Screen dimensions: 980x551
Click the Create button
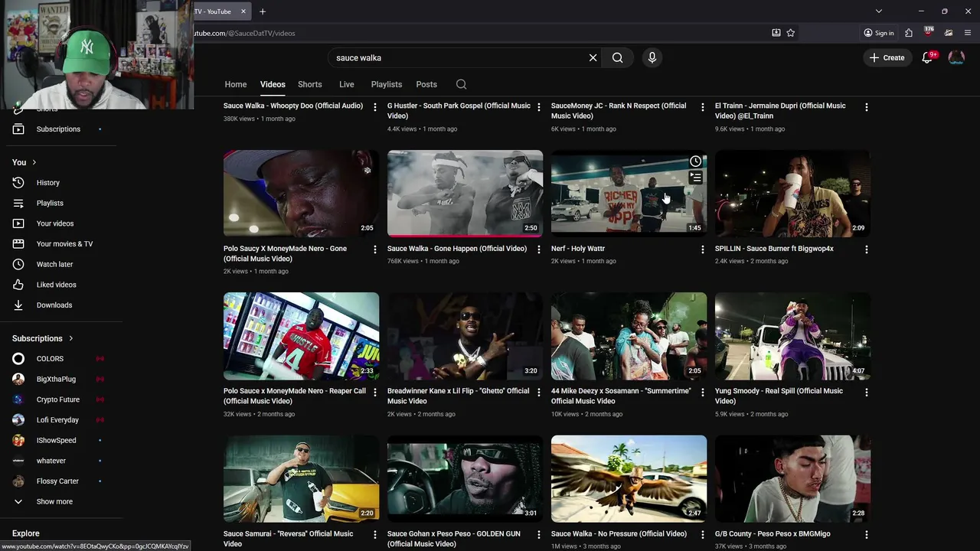[x=887, y=57]
